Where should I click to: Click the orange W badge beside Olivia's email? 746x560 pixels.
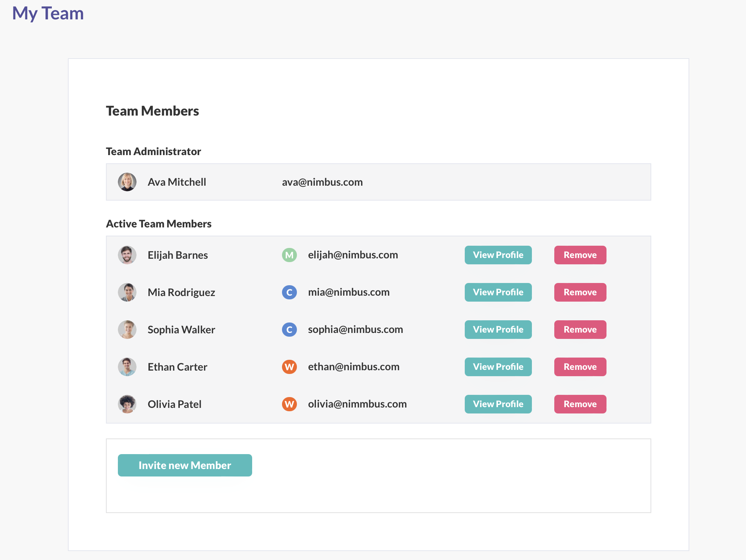(x=289, y=404)
